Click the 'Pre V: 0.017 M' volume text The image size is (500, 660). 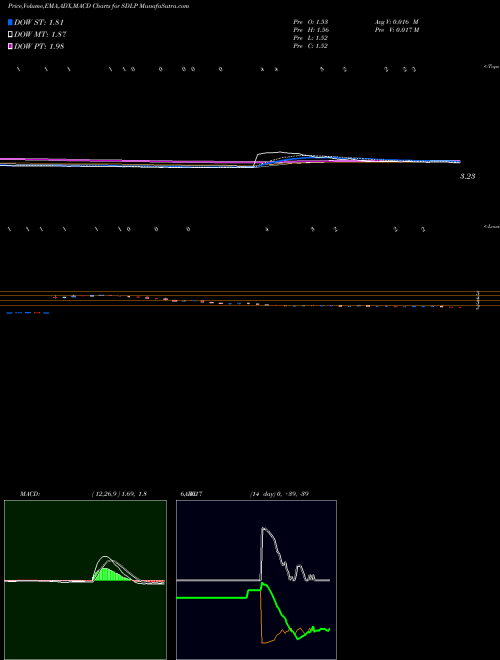click(398, 30)
